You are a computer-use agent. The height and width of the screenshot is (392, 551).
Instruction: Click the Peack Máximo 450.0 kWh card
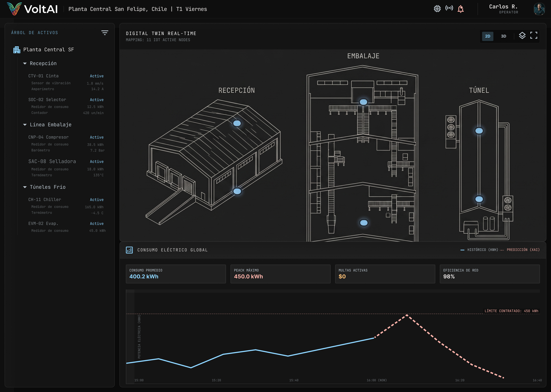tap(280, 274)
